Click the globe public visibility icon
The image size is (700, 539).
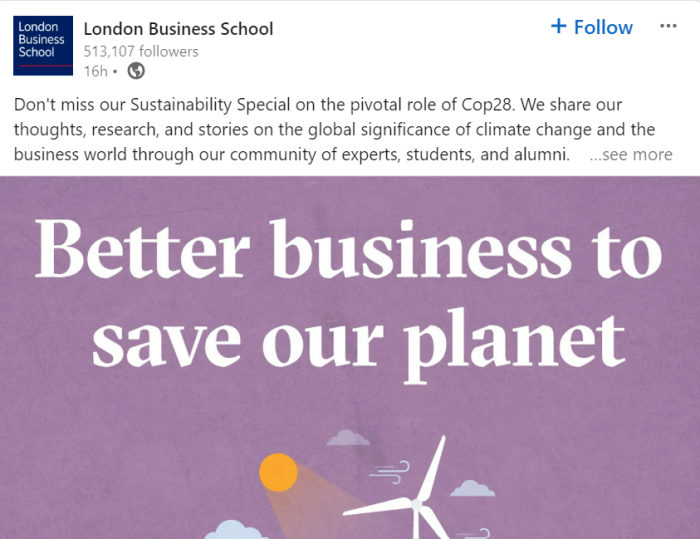[x=136, y=71]
